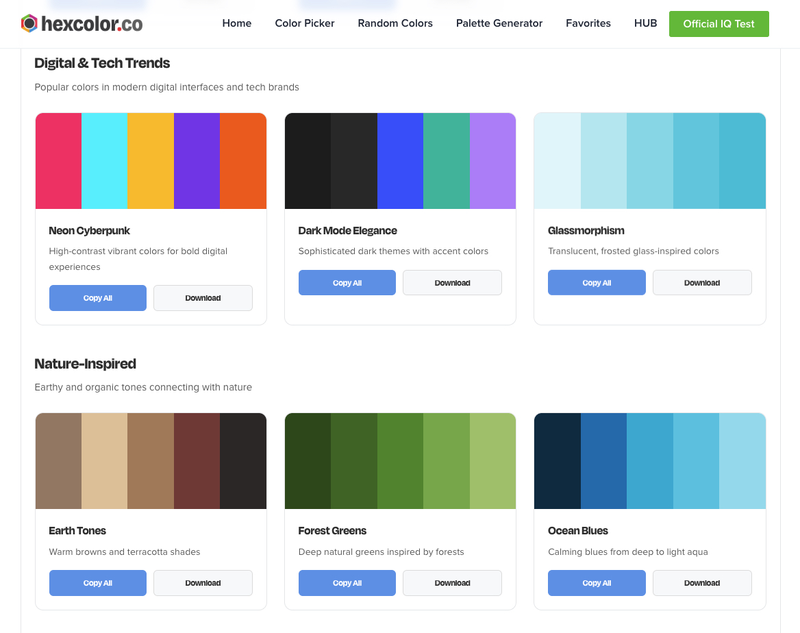The image size is (800, 633).
Task: Click the darkest green Forest Greens swatch
Action: [307, 461]
